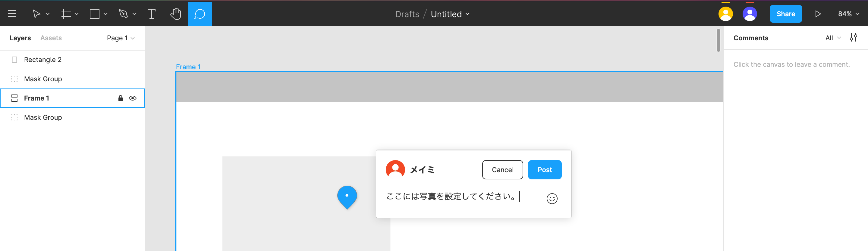Image resolution: width=868 pixels, height=251 pixels.
Task: Click the メイミ commenter avatar
Action: click(395, 169)
